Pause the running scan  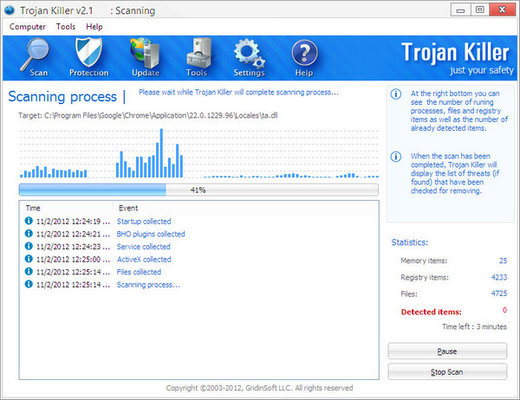(447, 351)
